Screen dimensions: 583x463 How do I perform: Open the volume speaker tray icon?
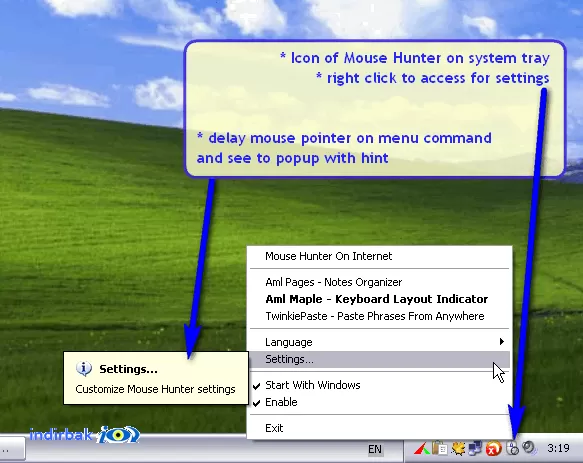[529, 448]
